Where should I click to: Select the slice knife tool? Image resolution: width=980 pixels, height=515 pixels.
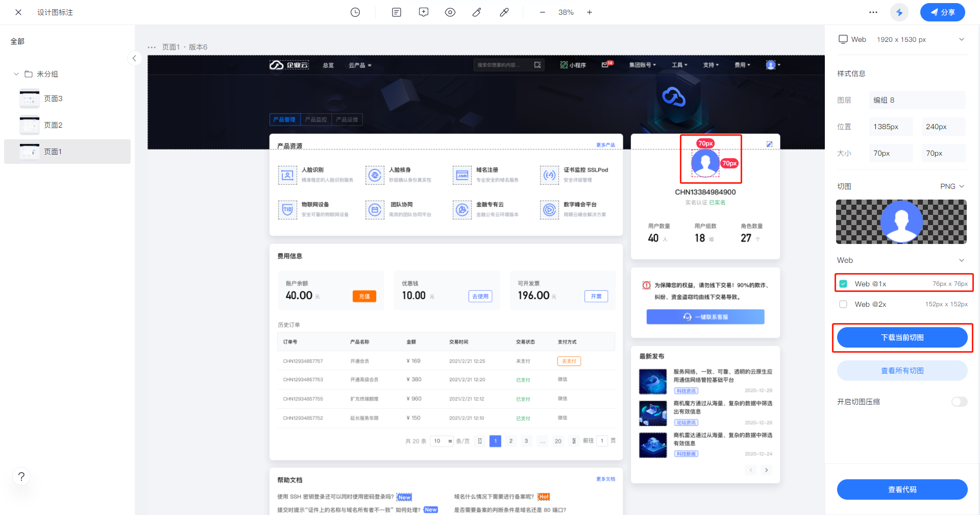point(477,12)
